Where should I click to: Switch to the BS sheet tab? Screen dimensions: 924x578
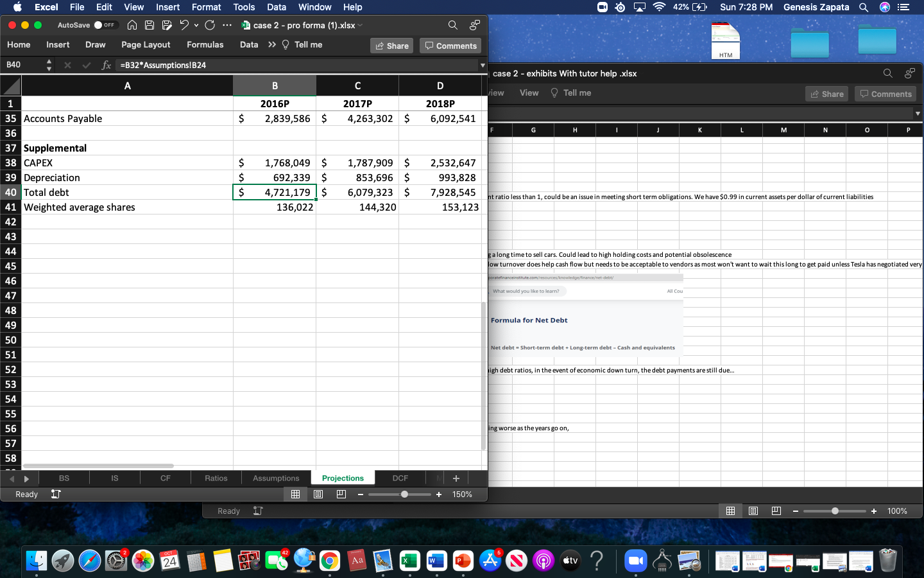tap(64, 478)
